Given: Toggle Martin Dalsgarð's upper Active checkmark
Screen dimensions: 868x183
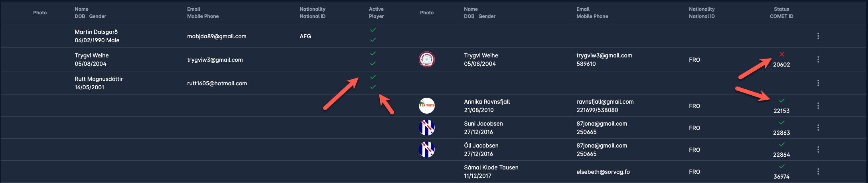Looking at the screenshot, I should (x=373, y=30).
